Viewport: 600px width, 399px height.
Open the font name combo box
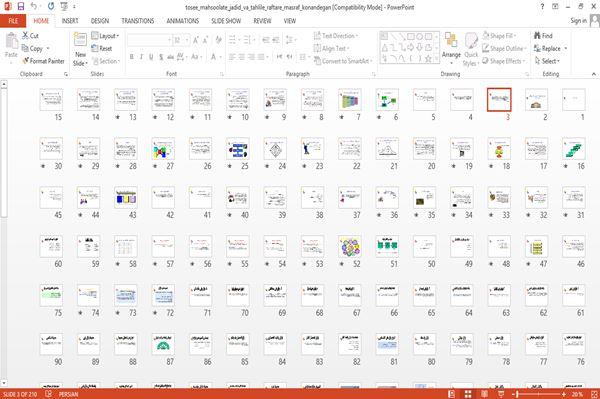pos(150,40)
